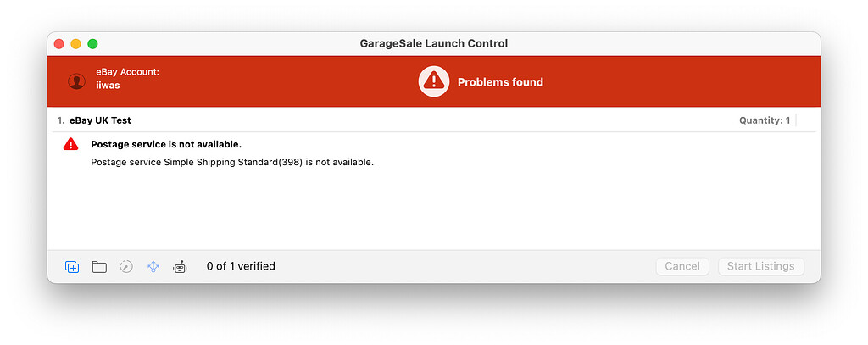Click the add listings icon with plus
Screen dimensions: 868x345
click(x=72, y=267)
